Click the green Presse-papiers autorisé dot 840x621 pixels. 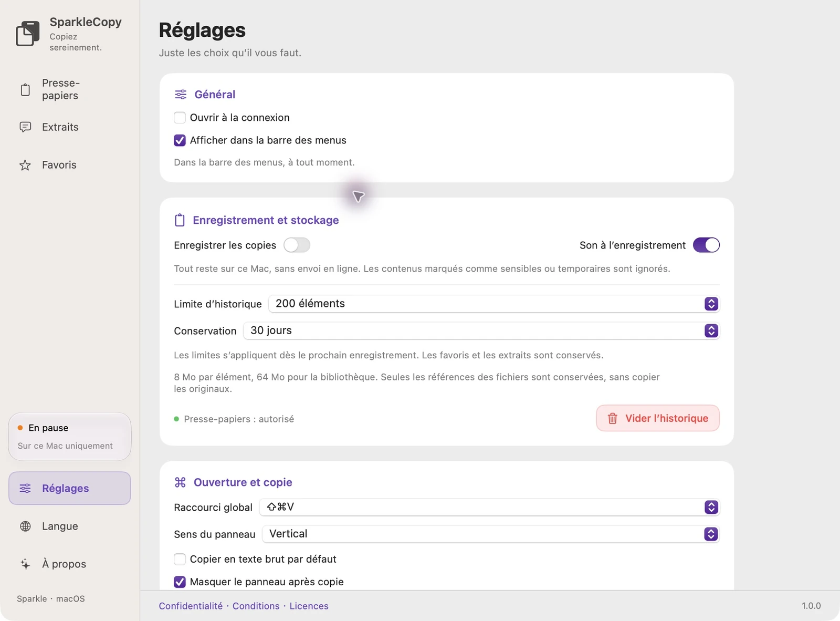click(176, 419)
